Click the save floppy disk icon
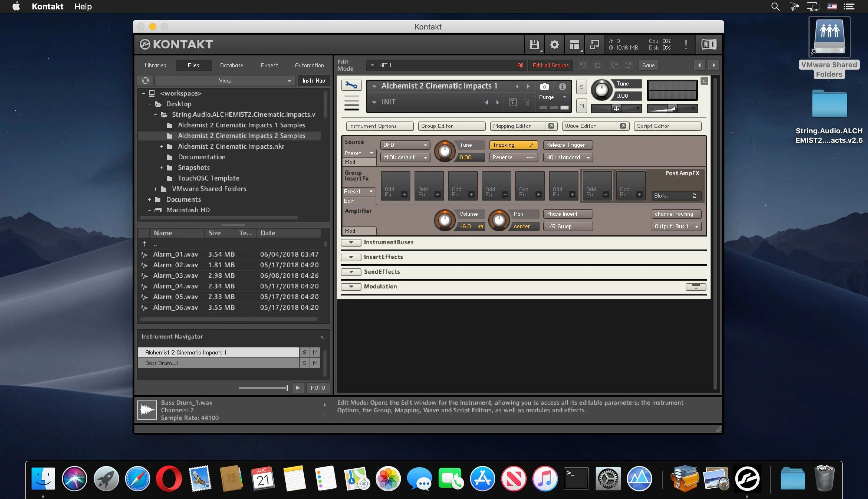This screenshot has height=499, width=868. click(534, 45)
